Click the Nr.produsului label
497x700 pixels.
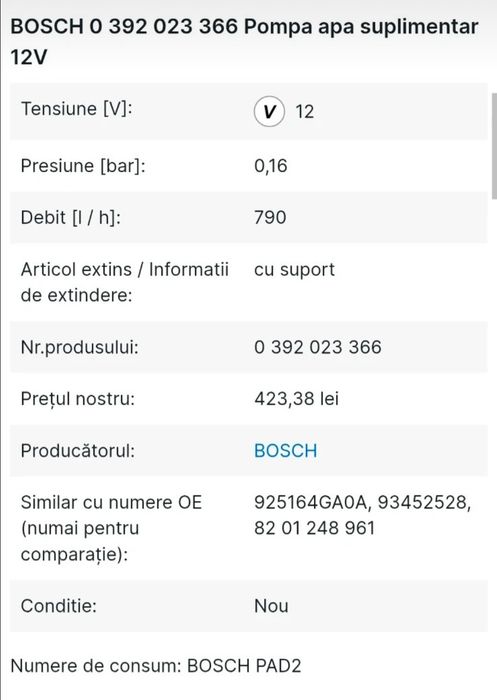pyautogui.click(x=79, y=347)
